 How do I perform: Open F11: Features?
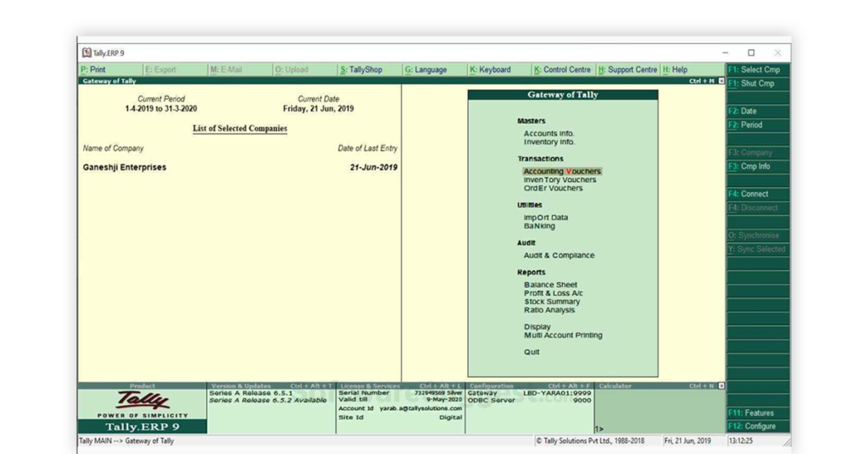(x=758, y=413)
